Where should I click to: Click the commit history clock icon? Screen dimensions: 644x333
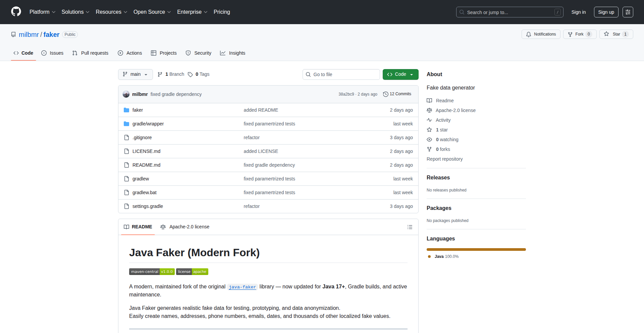click(386, 94)
